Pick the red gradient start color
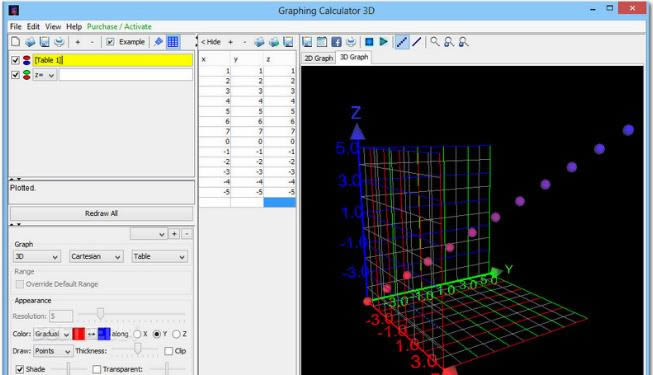This screenshot has width=653, height=375. [x=79, y=334]
